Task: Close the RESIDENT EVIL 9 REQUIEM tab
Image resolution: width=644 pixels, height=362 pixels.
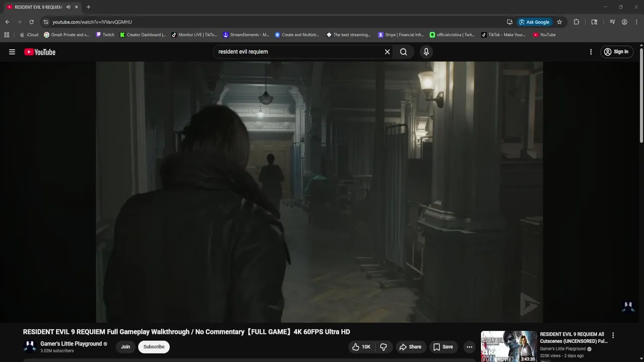Action: pos(76,7)
